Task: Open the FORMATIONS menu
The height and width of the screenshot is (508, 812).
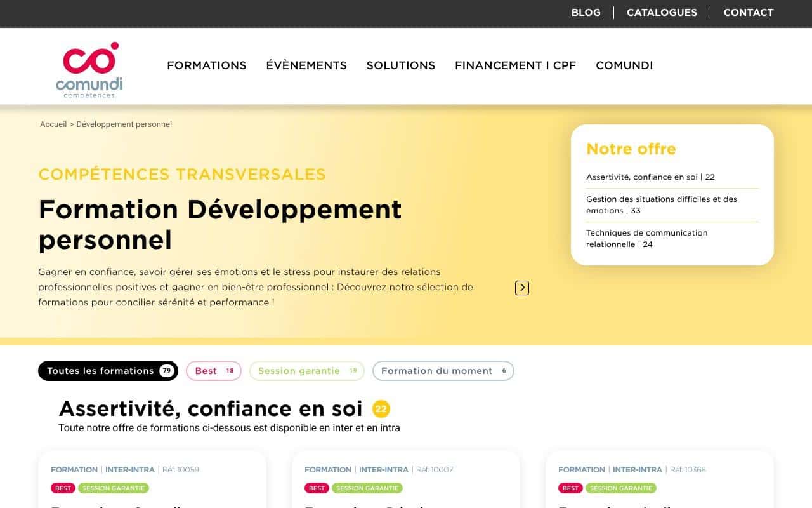Action: [x=207, y=65]
